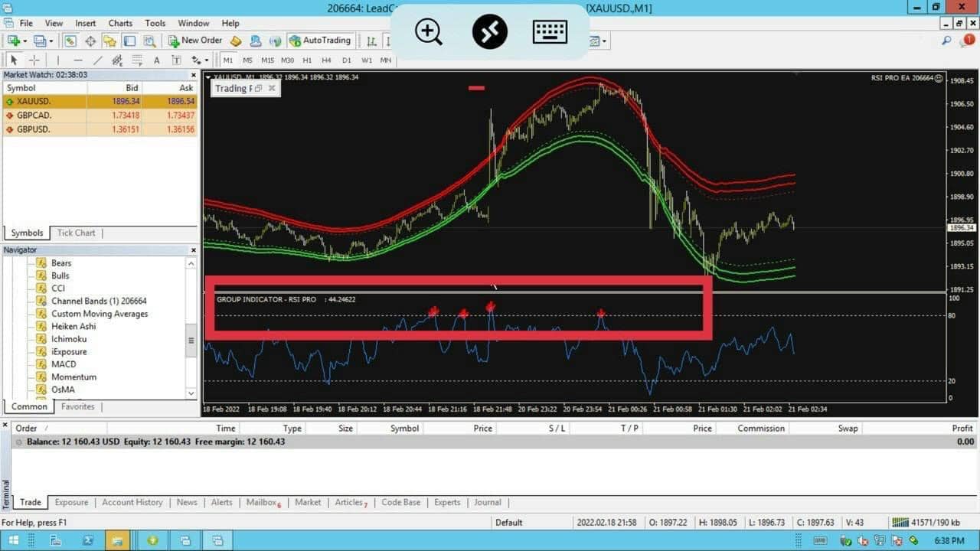Open the MetaEditor yellow book icon
Screen dimensions: 980x551
point(237,41)
